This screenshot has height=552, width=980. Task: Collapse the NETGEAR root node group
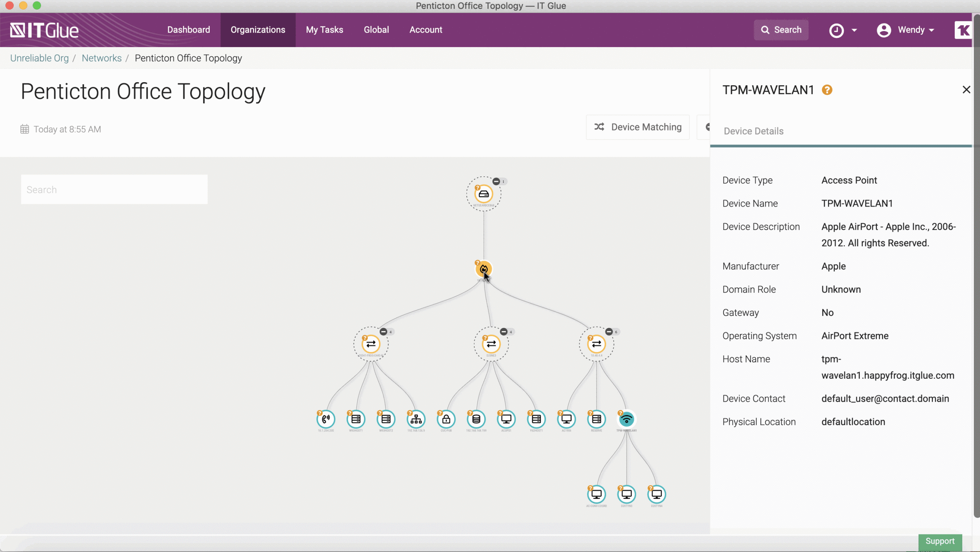point(496,181)
